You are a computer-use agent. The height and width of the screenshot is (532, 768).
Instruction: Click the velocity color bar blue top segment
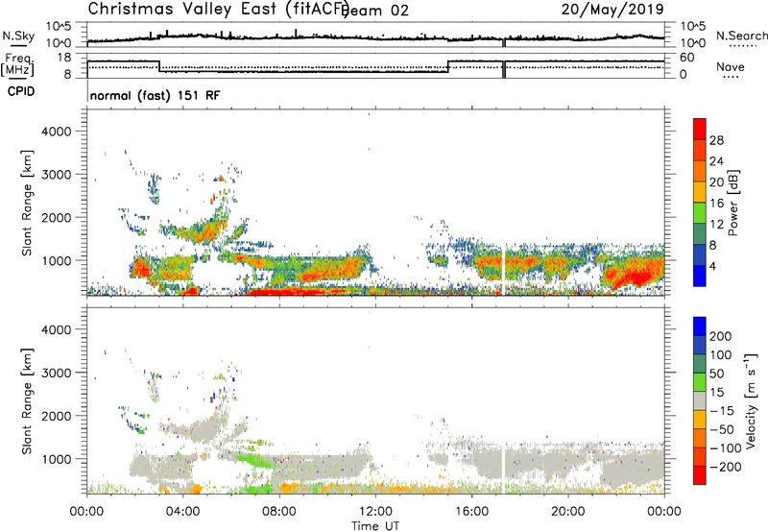tap(700, 326)
